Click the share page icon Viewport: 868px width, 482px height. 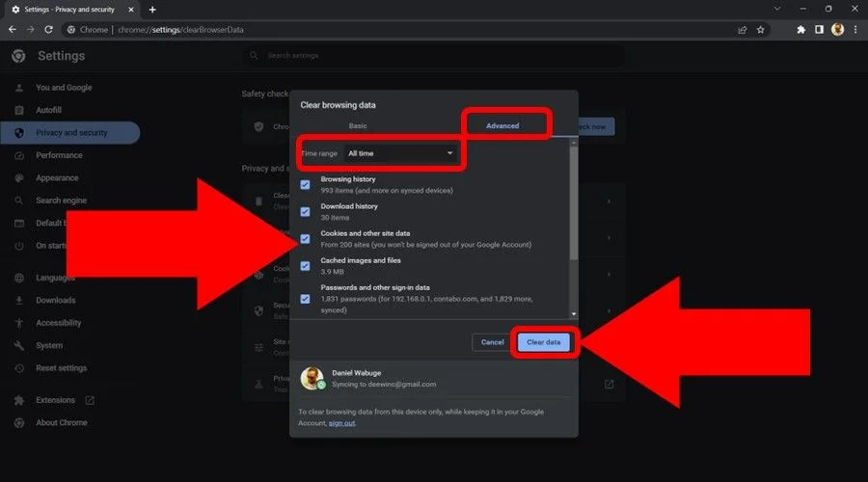pyautogui.click(x=742, y=29)
